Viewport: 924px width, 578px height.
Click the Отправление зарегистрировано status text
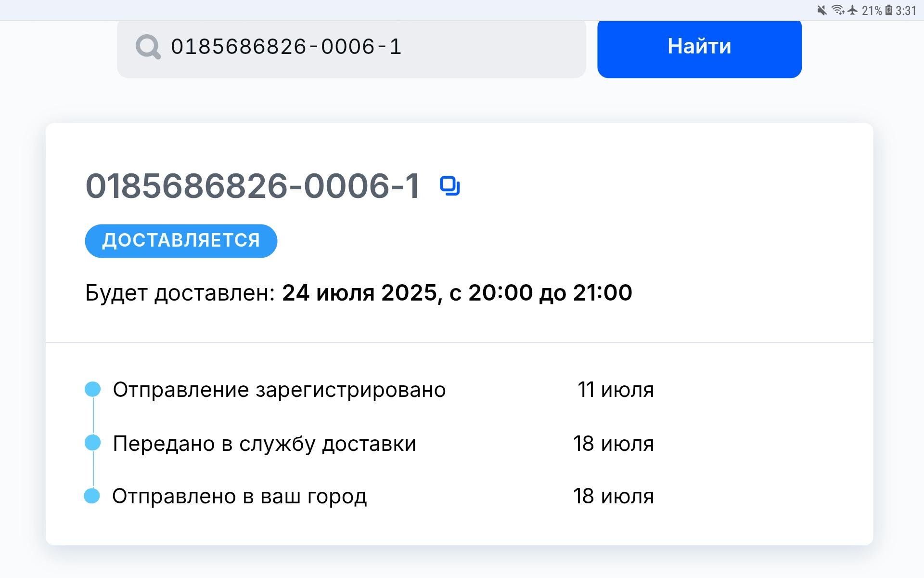(279, 390)
